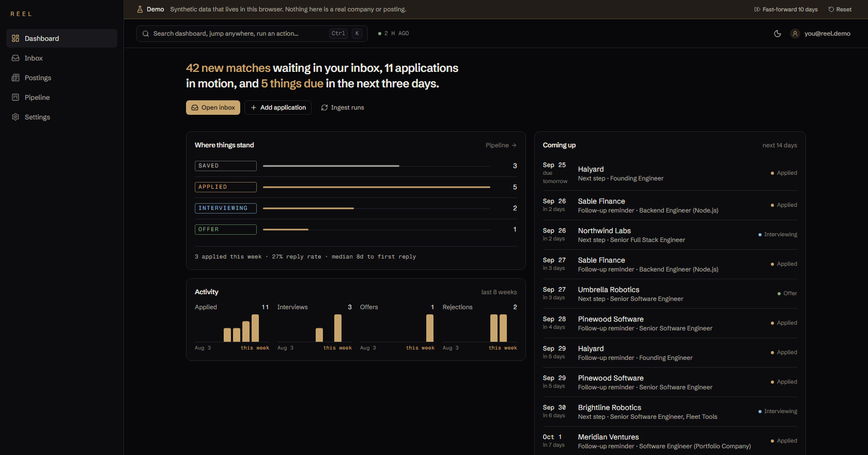Open the Umbrella Robotics upcoming item

tap(670, 294)
